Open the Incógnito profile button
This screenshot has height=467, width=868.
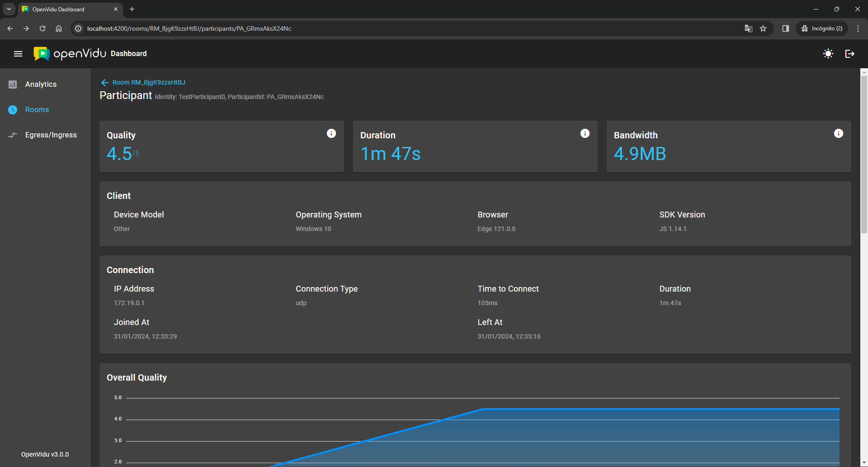click(822, 28)
